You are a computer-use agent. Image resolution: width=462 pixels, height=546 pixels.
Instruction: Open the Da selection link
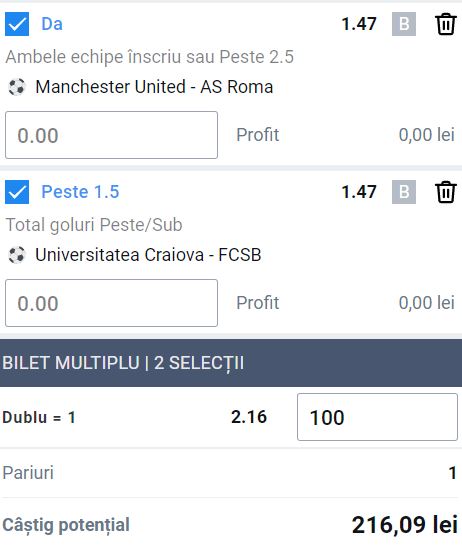[52, 24]
